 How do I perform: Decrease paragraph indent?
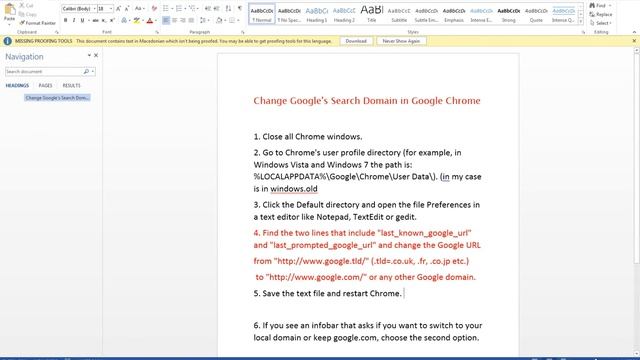point(208,9)
